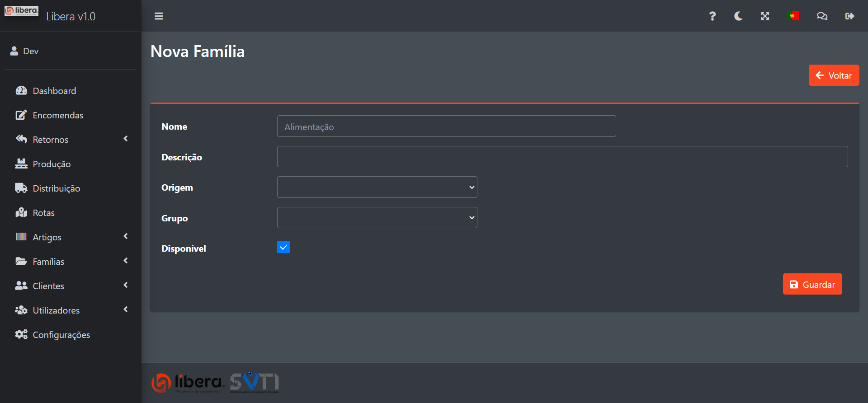Enter fullscreen using the expand arrows icon
The width and height of the screenshot is (868, 403).
coord(764,16)
